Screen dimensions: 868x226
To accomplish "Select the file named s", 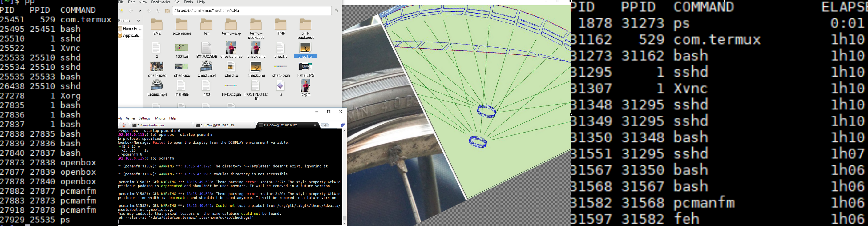I will pyautogui.click(x=281, y=86).
